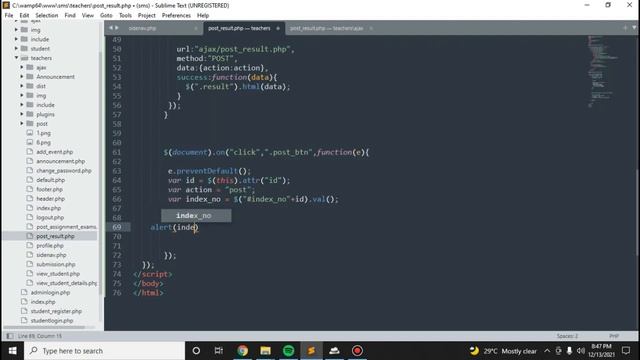This screenshot has height=360, width=640.
Task: Open the Edit menu
Action: [24, 15]
